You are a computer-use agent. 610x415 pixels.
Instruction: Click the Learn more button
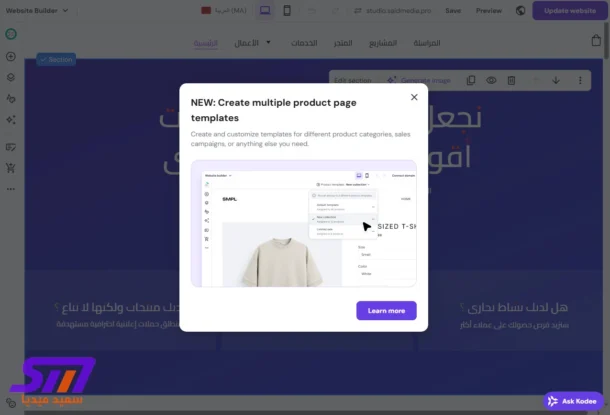point(386,311)
